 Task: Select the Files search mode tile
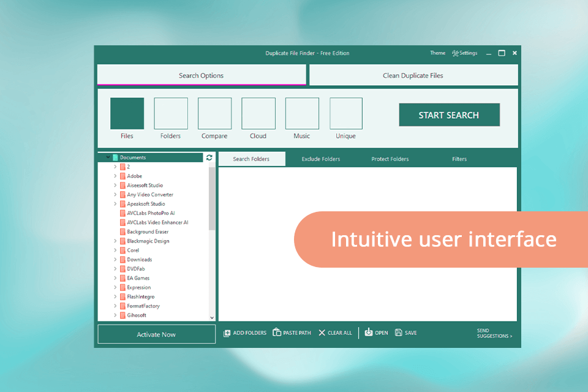127,113
